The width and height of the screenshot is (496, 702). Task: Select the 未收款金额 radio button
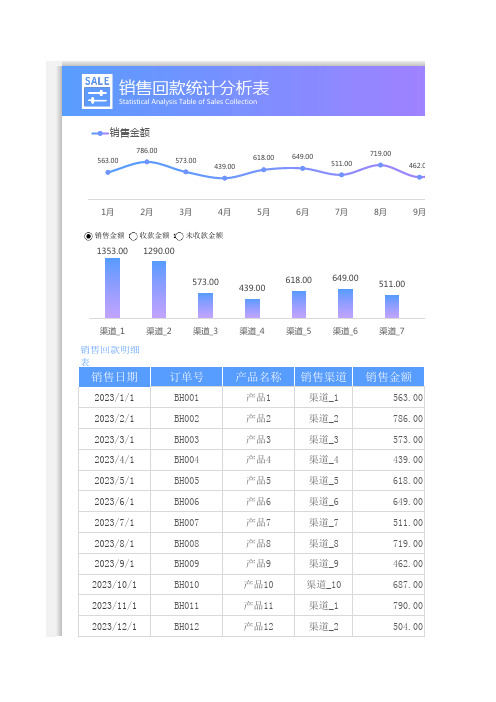tap(179, 236)
